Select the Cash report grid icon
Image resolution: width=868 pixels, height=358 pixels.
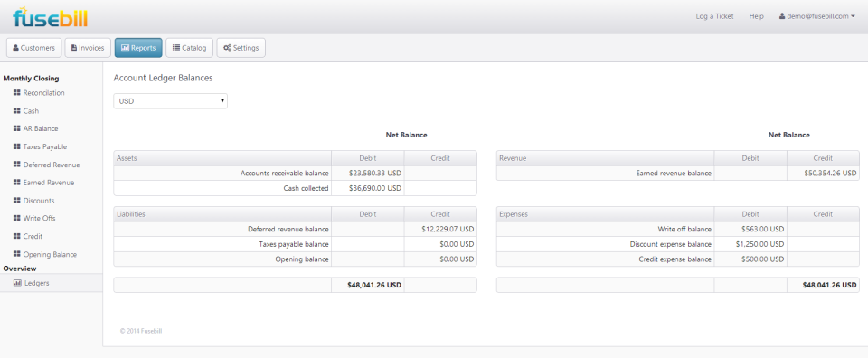click(x=17, y=110)
